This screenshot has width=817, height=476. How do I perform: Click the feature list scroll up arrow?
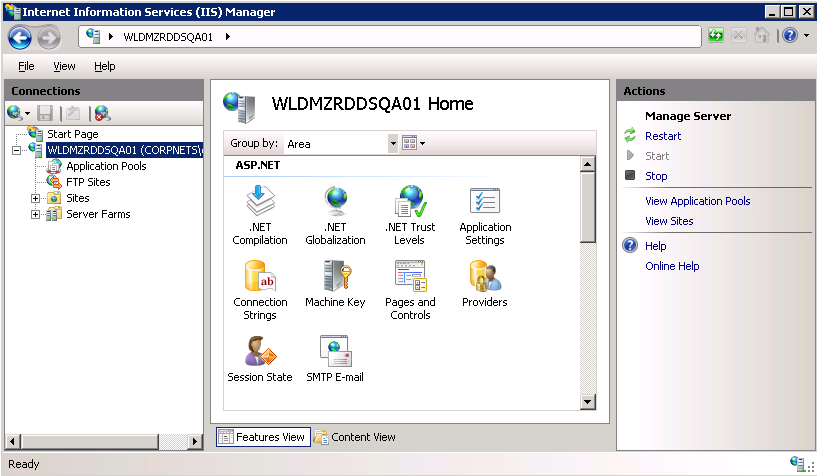point(588,164)
